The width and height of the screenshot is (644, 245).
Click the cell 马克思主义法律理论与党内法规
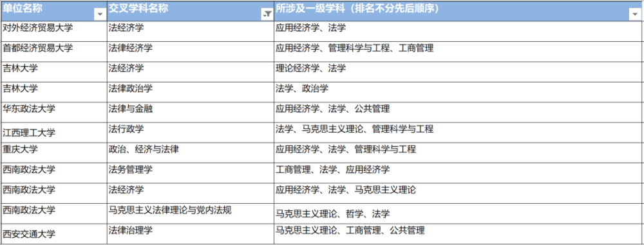[x=191, y=213]
